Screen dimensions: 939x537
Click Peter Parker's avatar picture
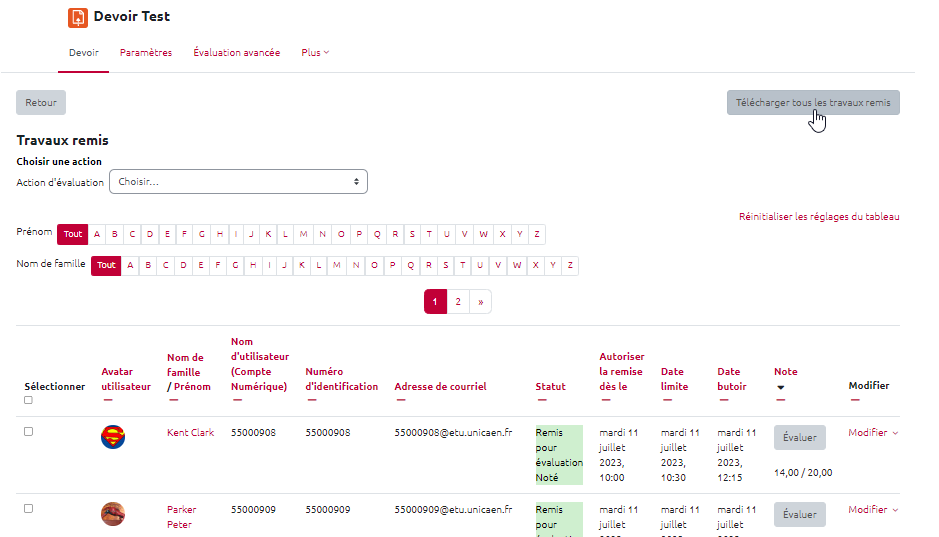coord(113,514)
